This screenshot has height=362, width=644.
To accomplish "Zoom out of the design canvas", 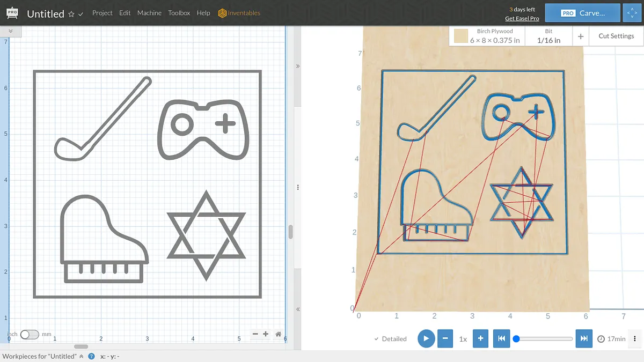I will [255, 334].
